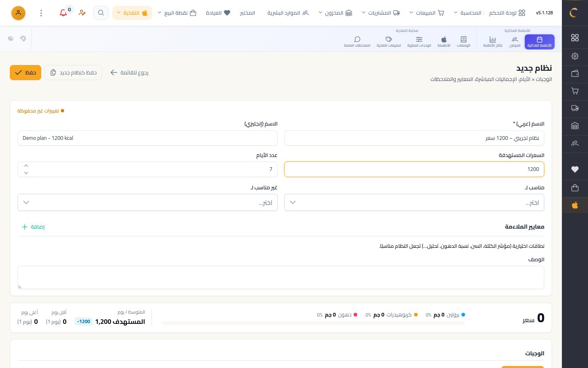Viewport: 588px width, 368px height.
Task: Switch to the نتائج الأنظمة tab
Action: (493, 42)
